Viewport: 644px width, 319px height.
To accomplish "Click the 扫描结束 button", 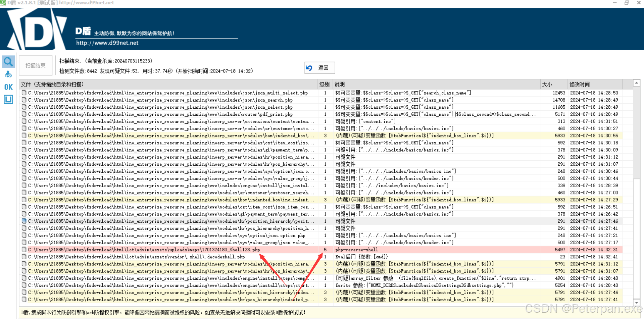I will click(36, 65).
